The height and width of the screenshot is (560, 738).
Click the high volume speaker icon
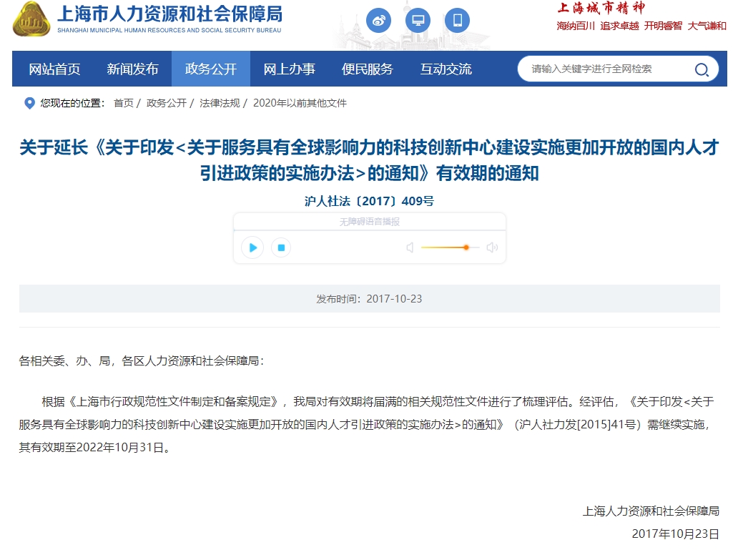coord(492,247)
